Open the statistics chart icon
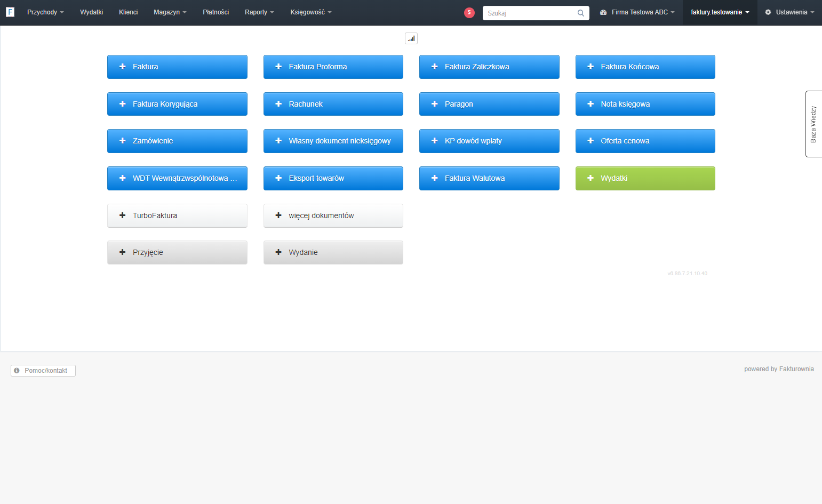 (x=411, y=38)
